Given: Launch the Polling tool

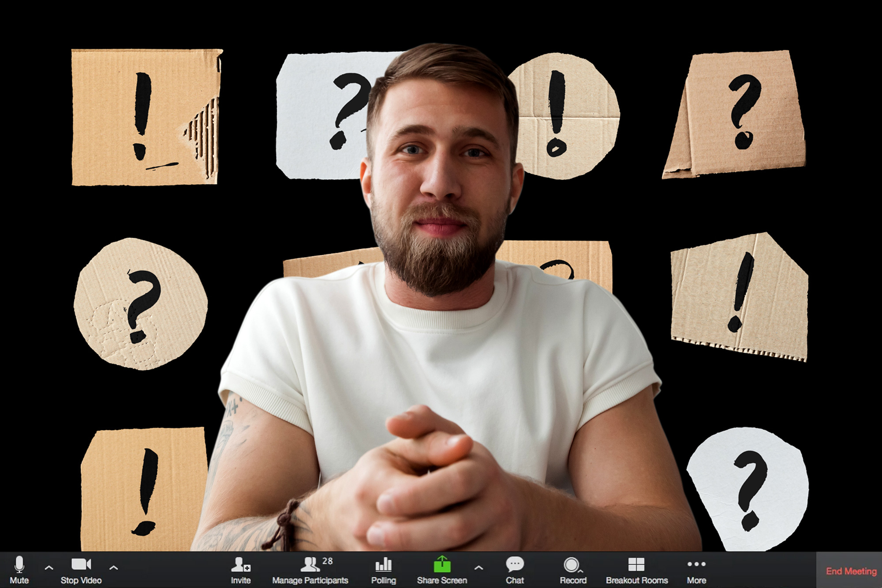Looking at the screenshot, I should (x=383, y=570).
